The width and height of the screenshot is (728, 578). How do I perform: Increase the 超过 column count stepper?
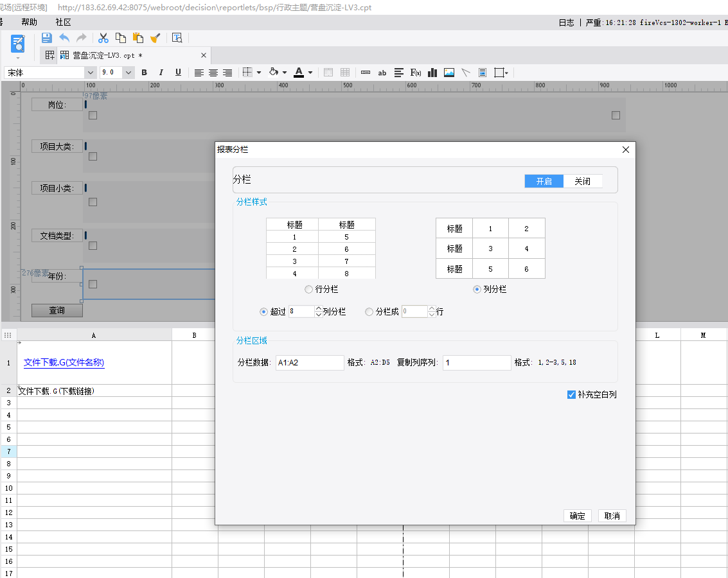pyautogui.click(x=319, y=308)
